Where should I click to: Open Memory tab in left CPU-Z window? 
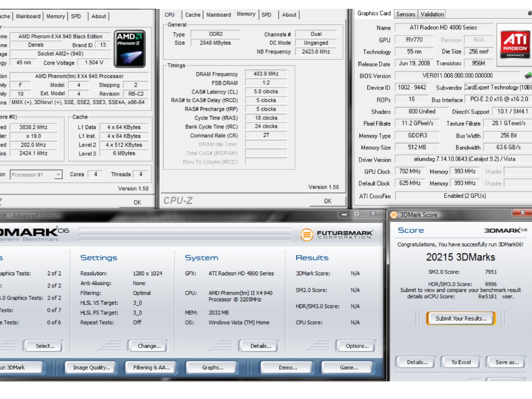(55, 16)
